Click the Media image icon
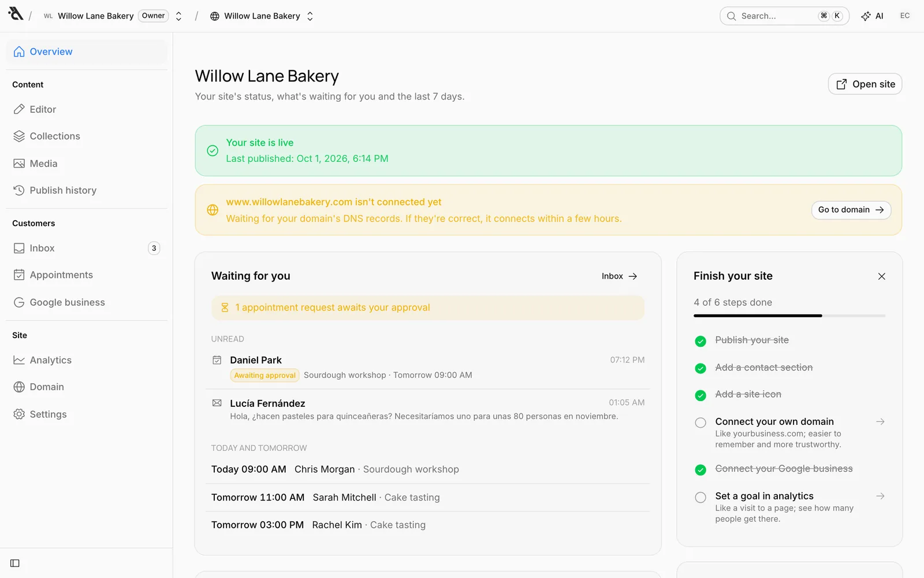 (19, 164)
